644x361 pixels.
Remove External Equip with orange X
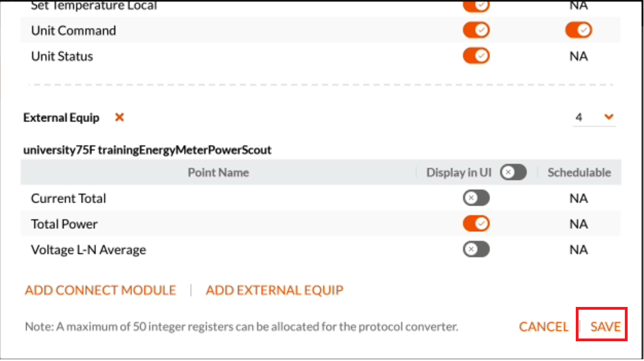pyautogui.click(x=119, y=117)
